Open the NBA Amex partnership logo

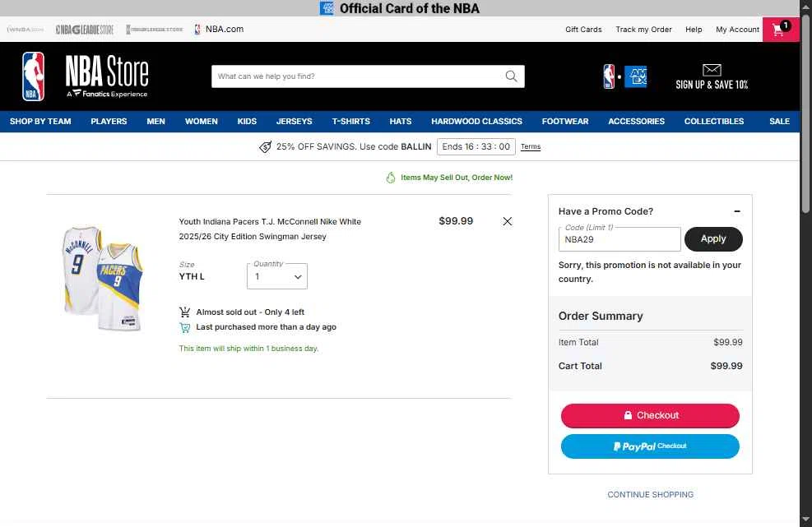click(625, 76)
